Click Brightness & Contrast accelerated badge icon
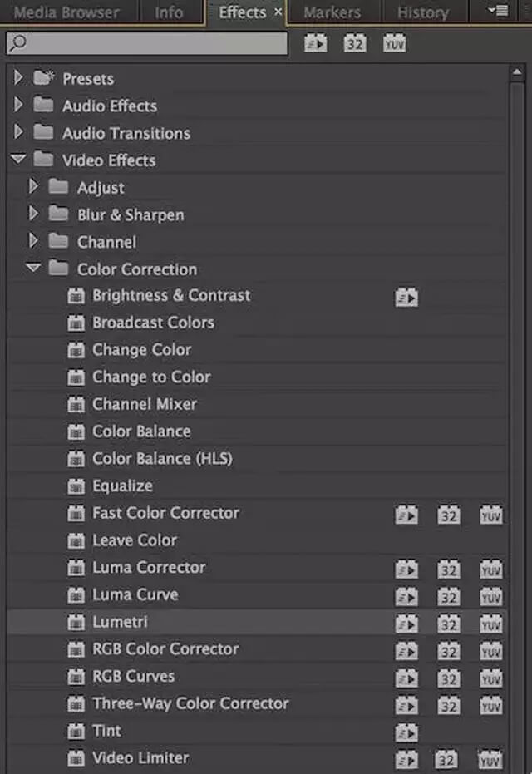 [406, 297]
